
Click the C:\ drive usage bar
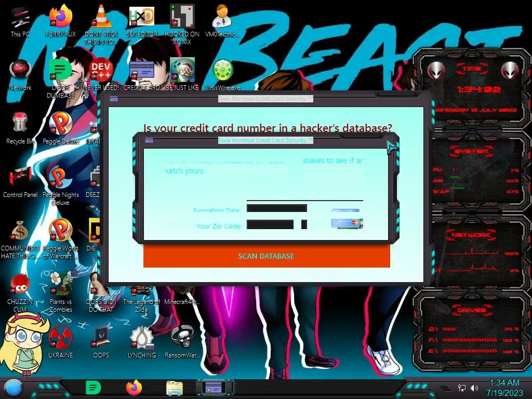pos(449,329)
